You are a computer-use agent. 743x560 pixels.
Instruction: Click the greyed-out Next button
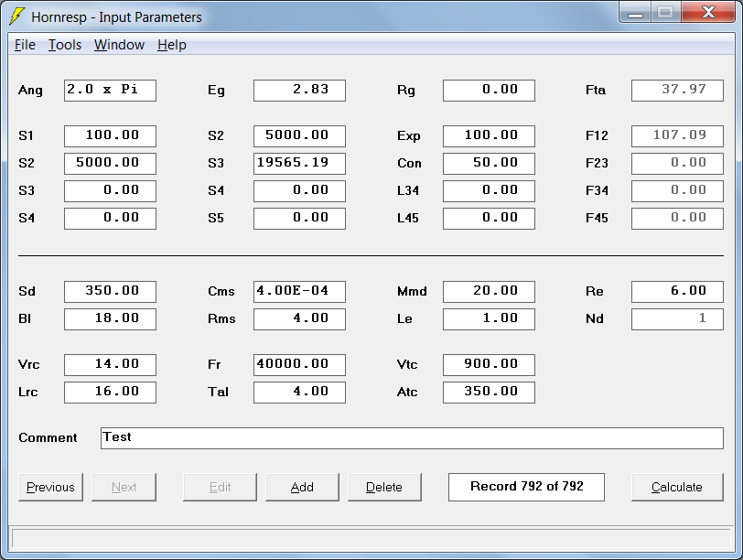click(124, 487)
